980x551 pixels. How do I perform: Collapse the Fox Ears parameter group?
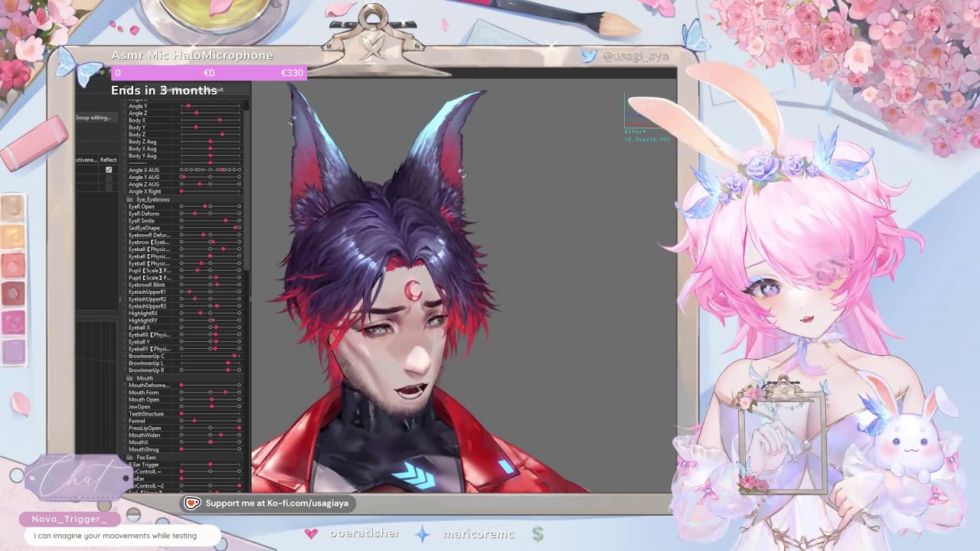(x=130, y=457)
